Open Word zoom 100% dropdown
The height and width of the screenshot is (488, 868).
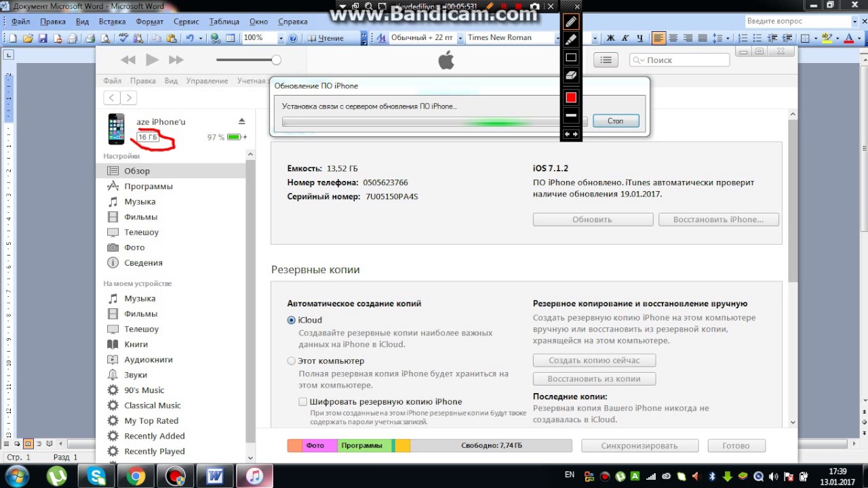point(279,38)
